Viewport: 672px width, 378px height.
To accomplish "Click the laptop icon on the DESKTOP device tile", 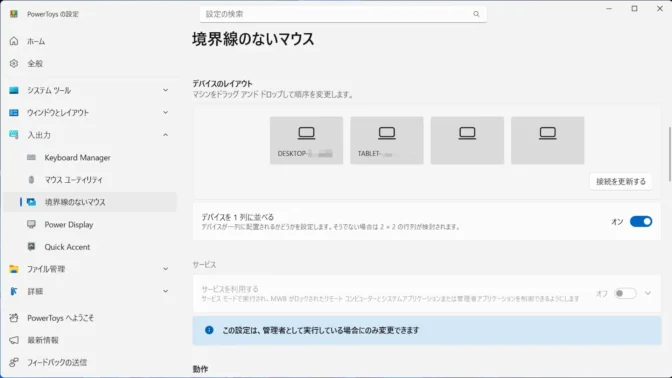I will pos(306,133).
